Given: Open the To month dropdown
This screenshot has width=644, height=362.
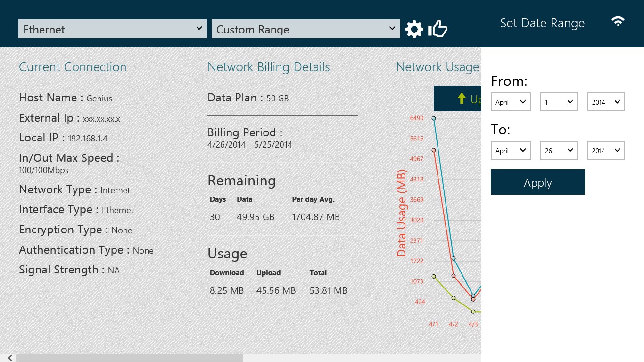Looking at the screenshot, I should click(511, 151).
